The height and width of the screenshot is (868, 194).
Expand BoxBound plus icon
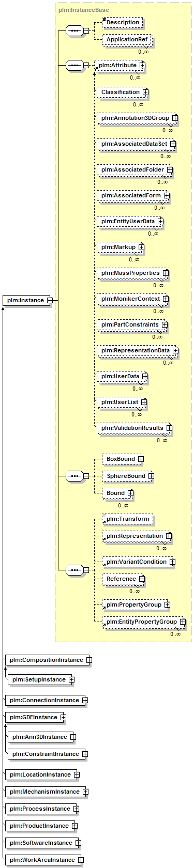[141, 459]
